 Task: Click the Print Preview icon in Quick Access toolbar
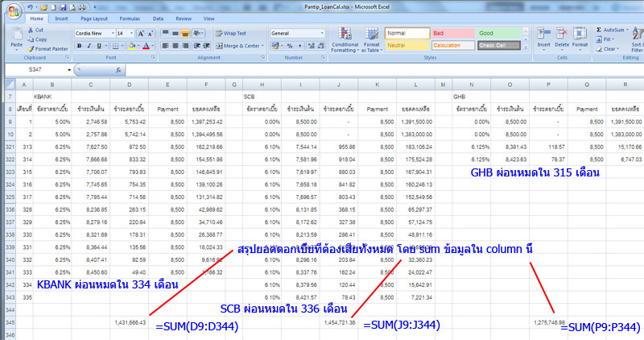[72, 7]
